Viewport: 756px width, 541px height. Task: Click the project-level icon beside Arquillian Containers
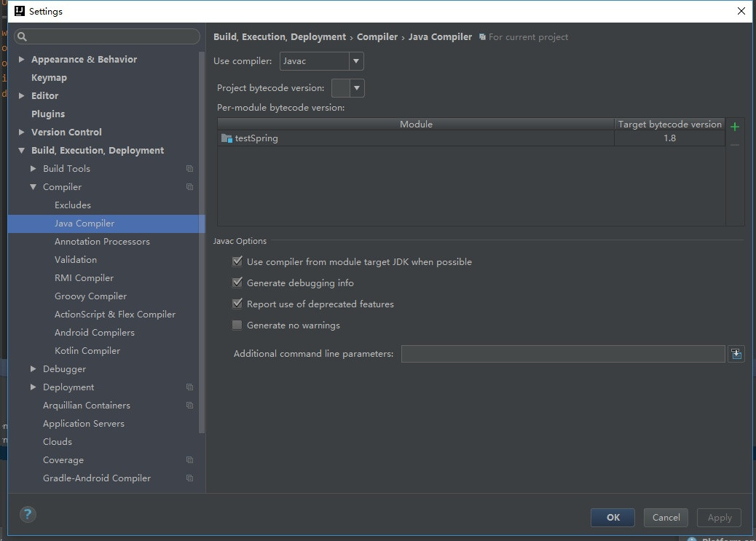(189, 406)
